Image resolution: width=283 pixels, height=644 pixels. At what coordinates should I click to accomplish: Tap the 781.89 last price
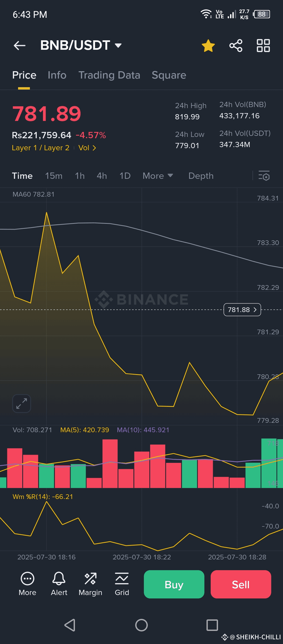[47, 114]
